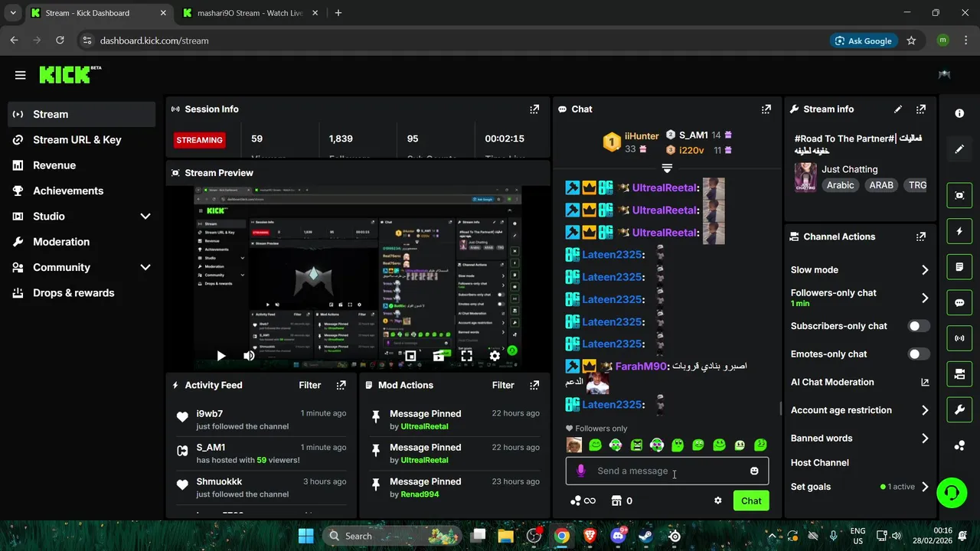The image size is (980, 551).
Task: Open the hamburger menu beside the Kick logo
Action: [20, 75]
